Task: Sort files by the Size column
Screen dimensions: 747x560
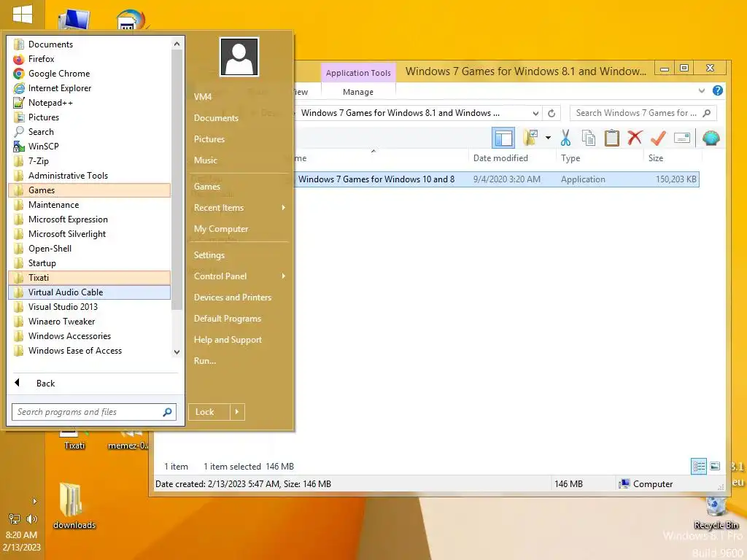Action: 672,158
